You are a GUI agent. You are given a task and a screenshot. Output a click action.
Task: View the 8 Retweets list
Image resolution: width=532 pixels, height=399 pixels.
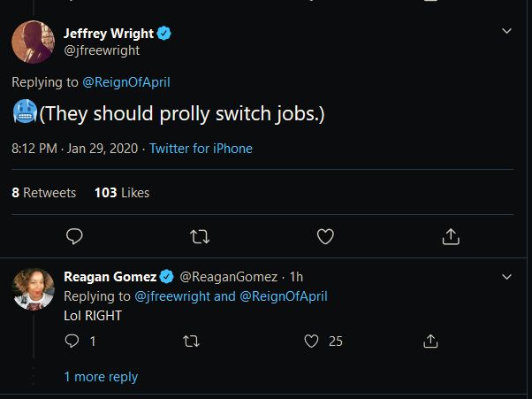point(44,192)
